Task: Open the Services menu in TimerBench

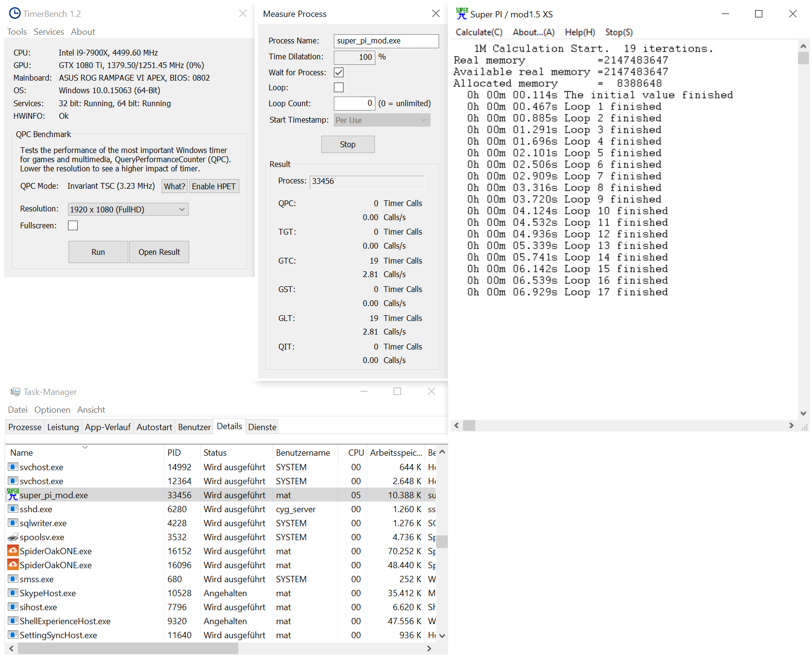Action: click(49, 32)
